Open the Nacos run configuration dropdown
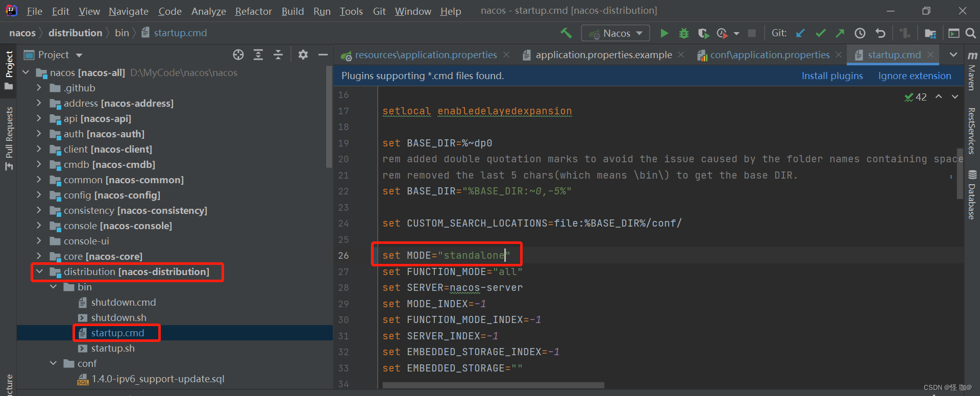 [616, 33]
